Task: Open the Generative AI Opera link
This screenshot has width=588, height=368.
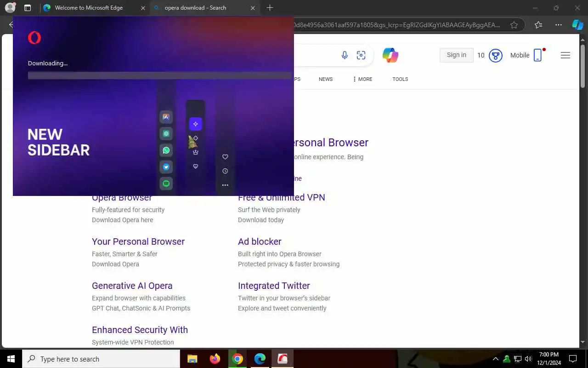Action: [x=132, y=286]
